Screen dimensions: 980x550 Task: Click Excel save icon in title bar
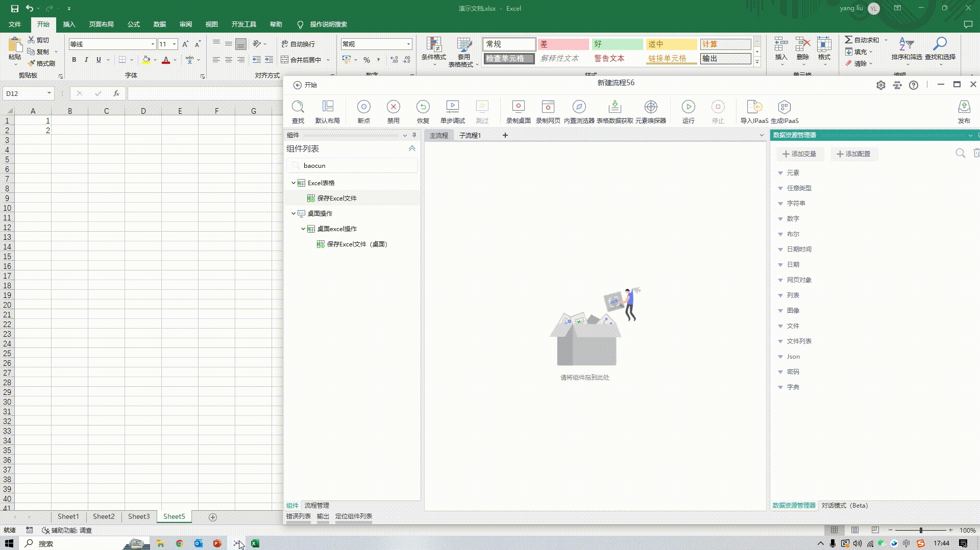14,8
